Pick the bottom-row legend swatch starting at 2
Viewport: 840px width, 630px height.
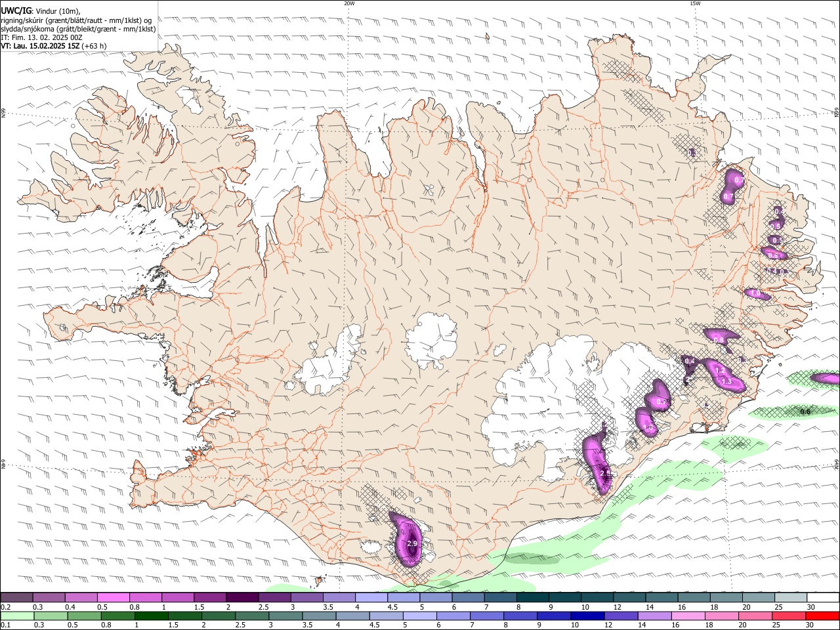pyautogui.click(x=219, y=616)
